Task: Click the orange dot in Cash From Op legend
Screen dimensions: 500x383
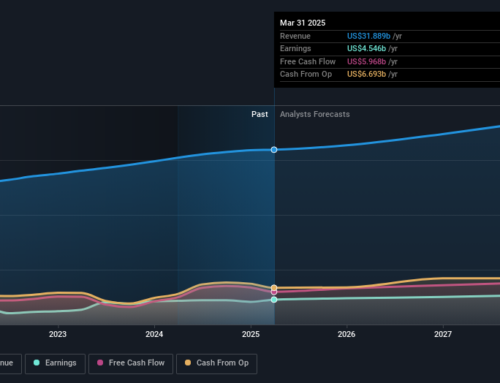Action: coord(188,363)
